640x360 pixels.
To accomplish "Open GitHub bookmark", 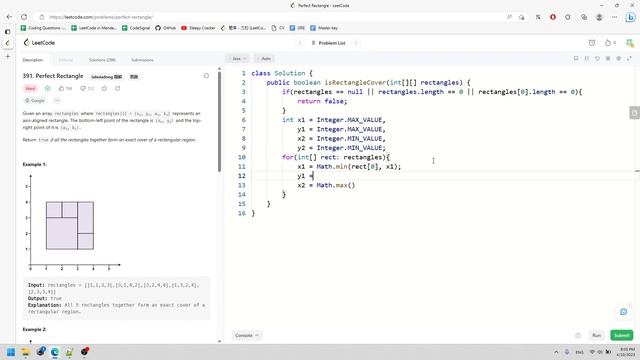I will pyautogui.click(x=165, y=28).
